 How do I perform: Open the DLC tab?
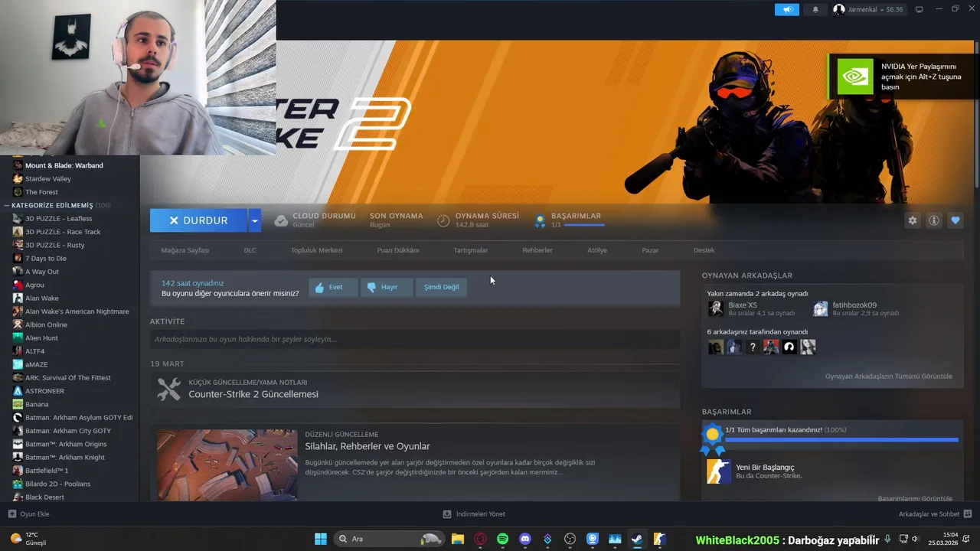[x=250, y=250]
